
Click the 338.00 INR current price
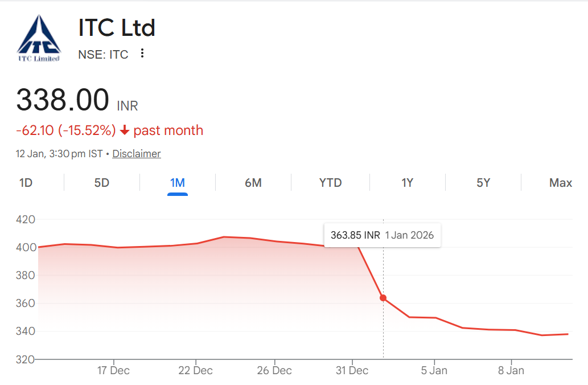pos(63,100)
